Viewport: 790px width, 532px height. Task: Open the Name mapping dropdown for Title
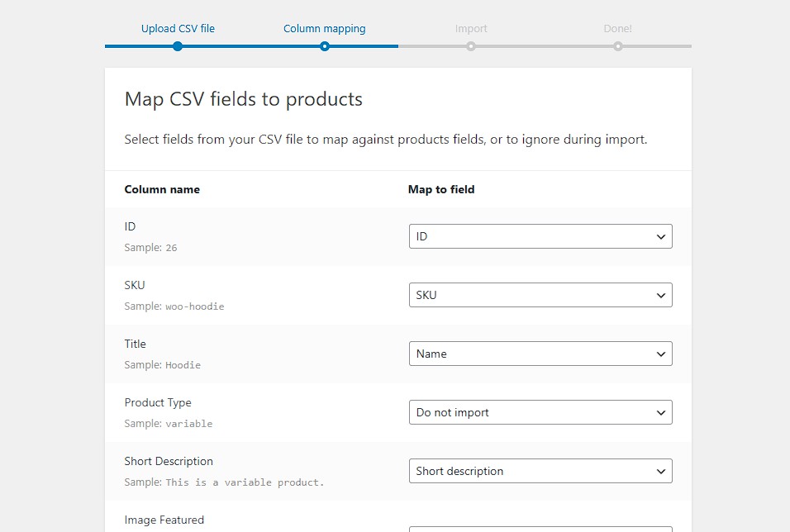click(540, 354)
